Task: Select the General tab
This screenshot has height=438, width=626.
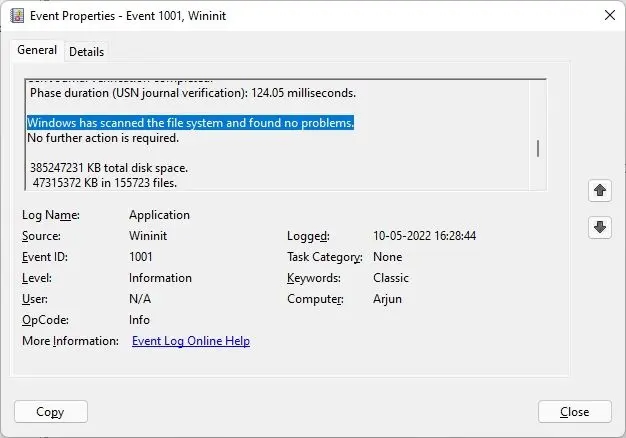Action: (x=37, y=51)
